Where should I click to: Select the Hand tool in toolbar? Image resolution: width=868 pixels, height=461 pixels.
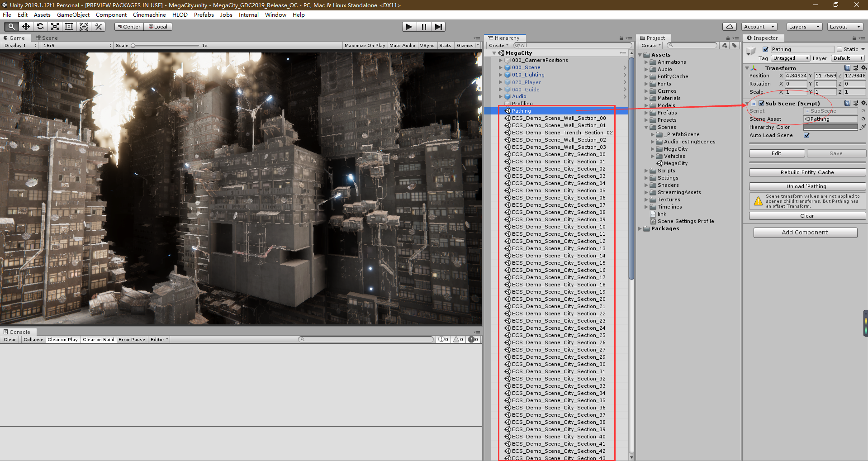point(11,27)
